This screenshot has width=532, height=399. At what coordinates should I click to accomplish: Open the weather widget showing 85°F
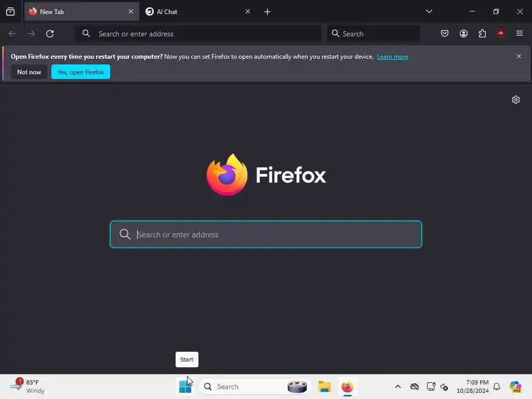click(x=28, y=387)
